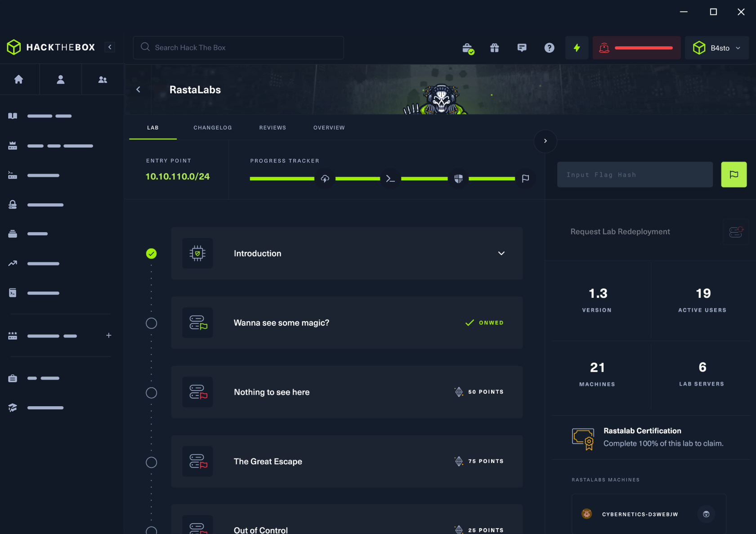Click the Rastalab Certification badge icon
Screen dimensions: 756x534
[583, 439]
